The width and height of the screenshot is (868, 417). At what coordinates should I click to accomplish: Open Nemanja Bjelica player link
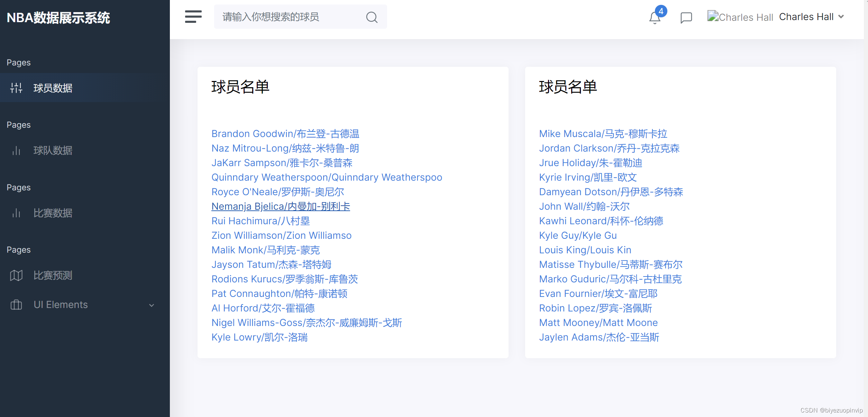[281, 206]
